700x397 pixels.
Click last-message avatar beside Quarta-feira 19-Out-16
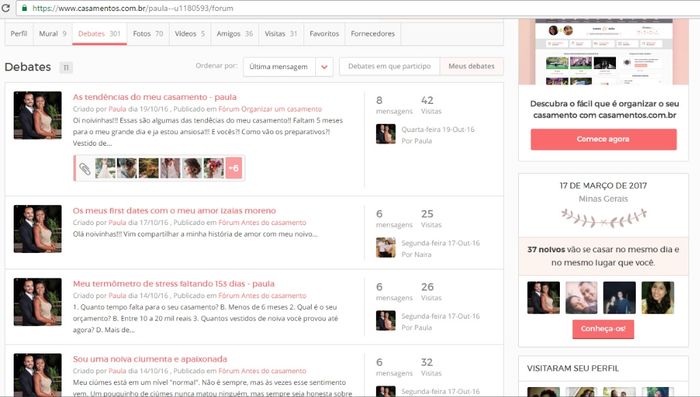(x=386, y=134)
